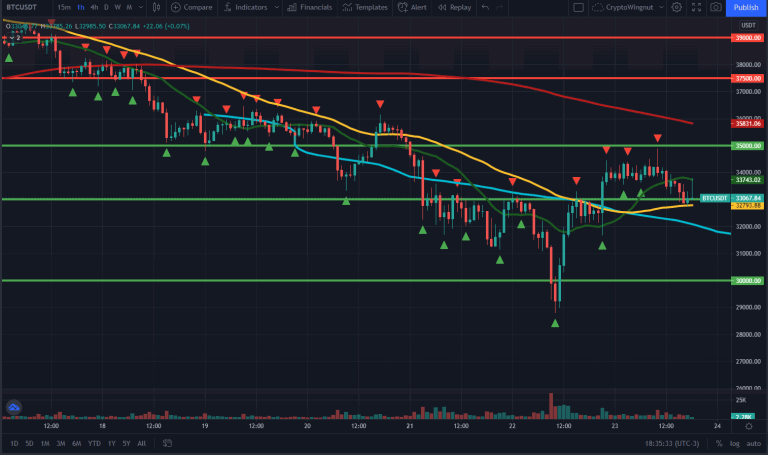This screenshot has width=768, height=455.
Task: Select the 4h timeframe
Action: (94, 7)
